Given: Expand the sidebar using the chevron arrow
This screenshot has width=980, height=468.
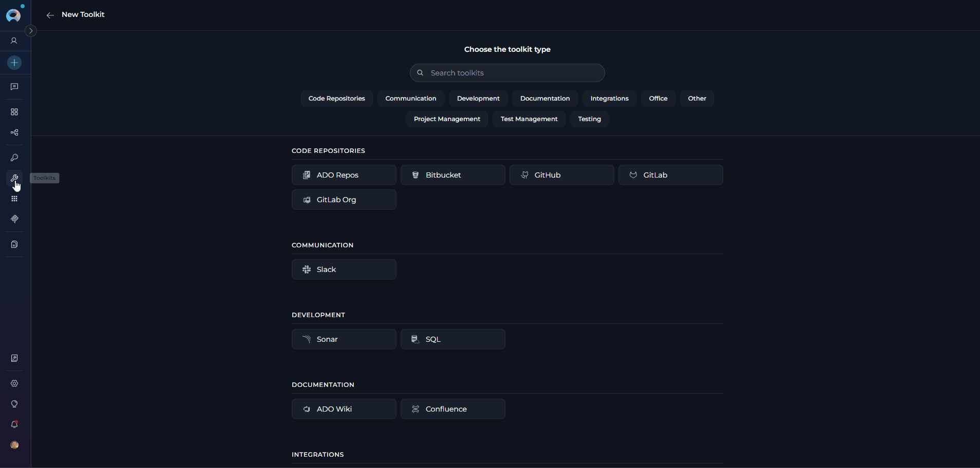Looking at the screenshot, I should pos(31,31).
